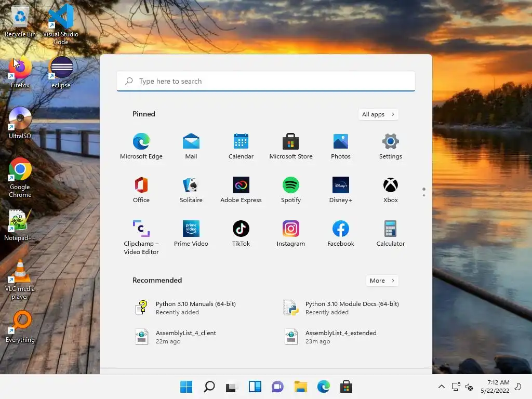Screen dimensions: 532x399
Task: Show more recommended items
Action: tap(382, 281)
